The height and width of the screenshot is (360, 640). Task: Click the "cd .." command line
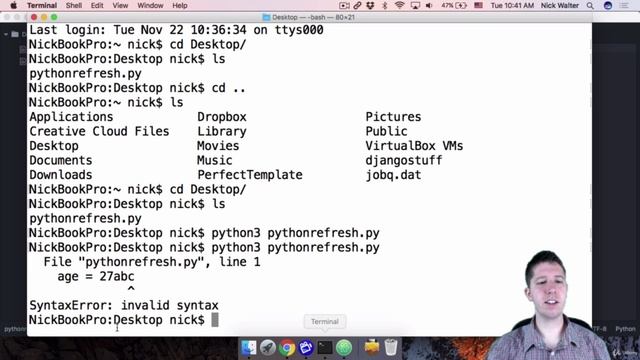tap(137, 88)
